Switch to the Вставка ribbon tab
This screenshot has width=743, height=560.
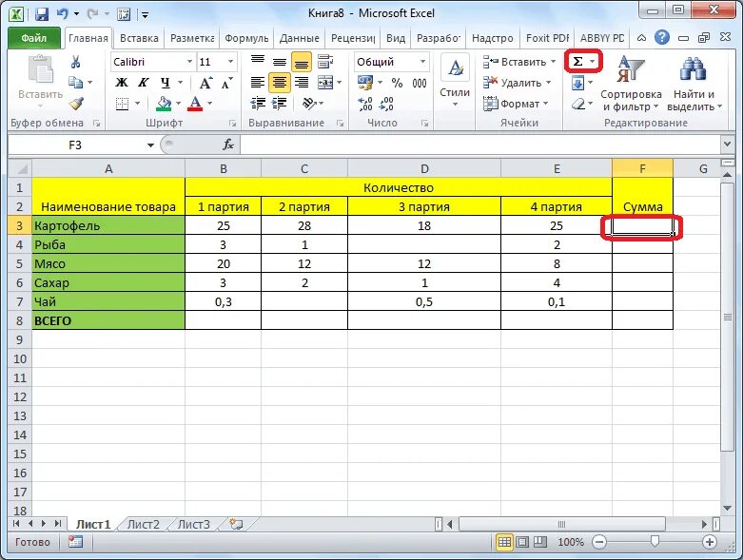(139, 38)
